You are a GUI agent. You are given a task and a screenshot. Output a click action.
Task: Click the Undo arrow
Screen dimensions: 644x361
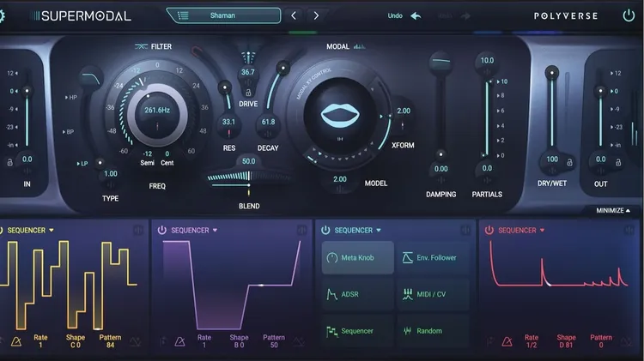(416, 16)
